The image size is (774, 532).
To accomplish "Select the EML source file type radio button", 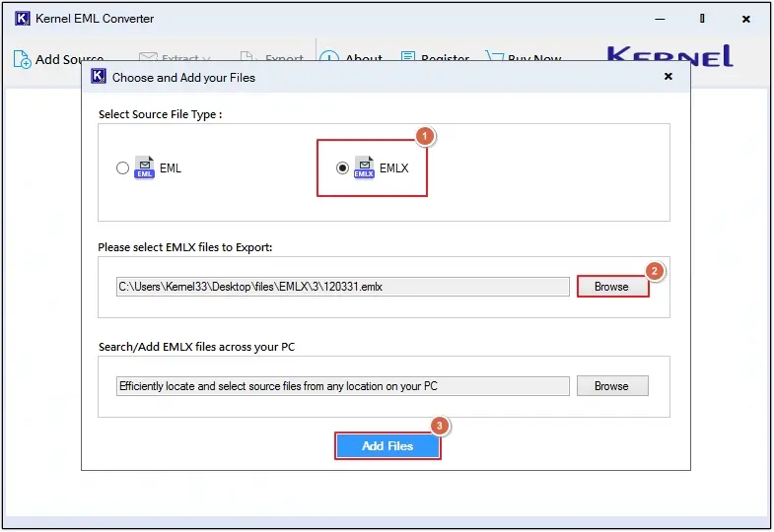I will point(122,168).
